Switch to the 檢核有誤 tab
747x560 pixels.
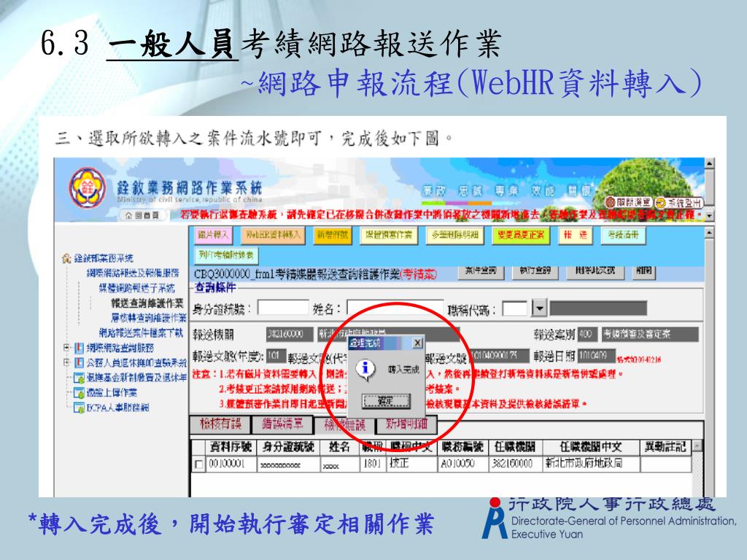221,424
